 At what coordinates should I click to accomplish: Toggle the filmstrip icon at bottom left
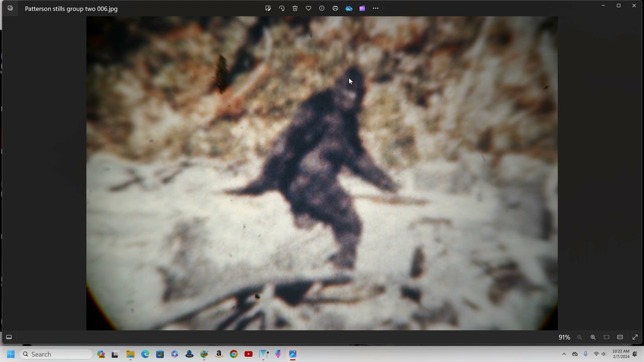(x=9, y=337)
